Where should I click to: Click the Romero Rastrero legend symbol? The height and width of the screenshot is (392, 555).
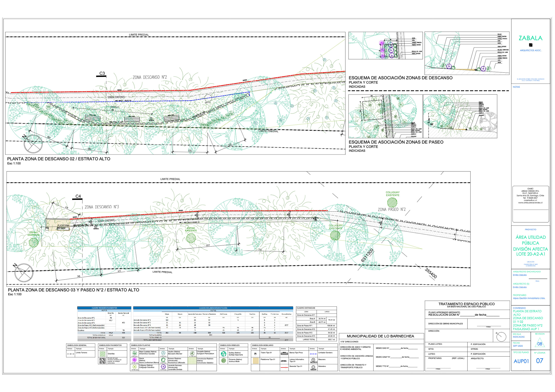coord(163,360)
